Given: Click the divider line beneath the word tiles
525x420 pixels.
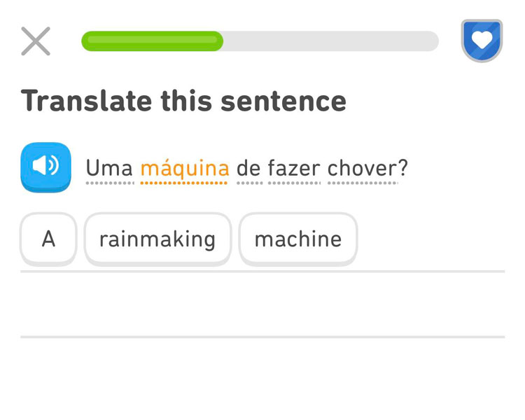Looking at the screenshot, I should click(262, 271).
